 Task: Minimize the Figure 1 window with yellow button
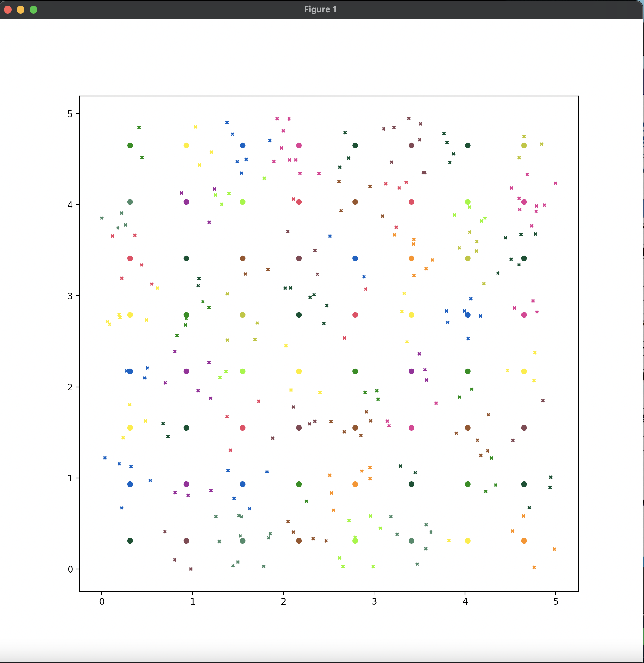21,9
